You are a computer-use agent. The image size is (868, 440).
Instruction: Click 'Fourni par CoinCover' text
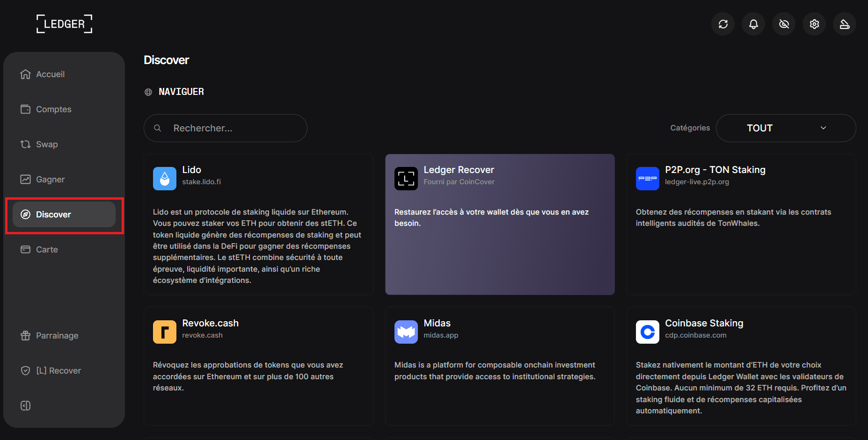[459, 182]
